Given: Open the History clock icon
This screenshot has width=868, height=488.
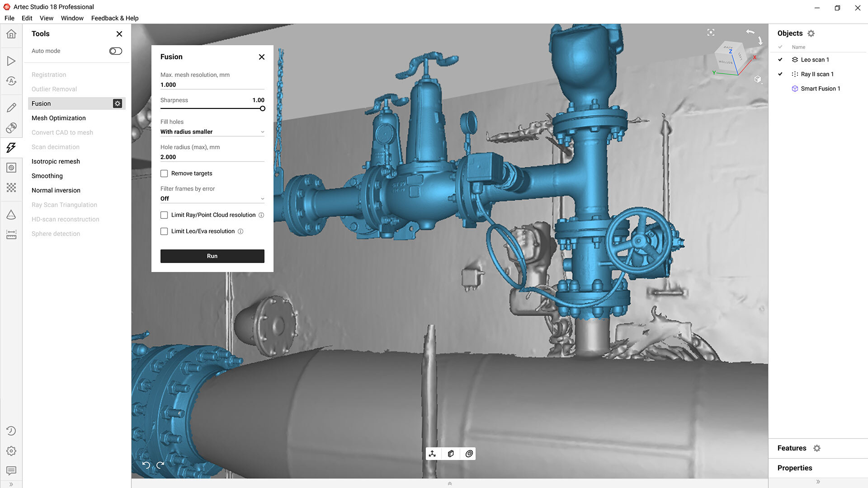Looking at the screenshot, I should 11,431.
